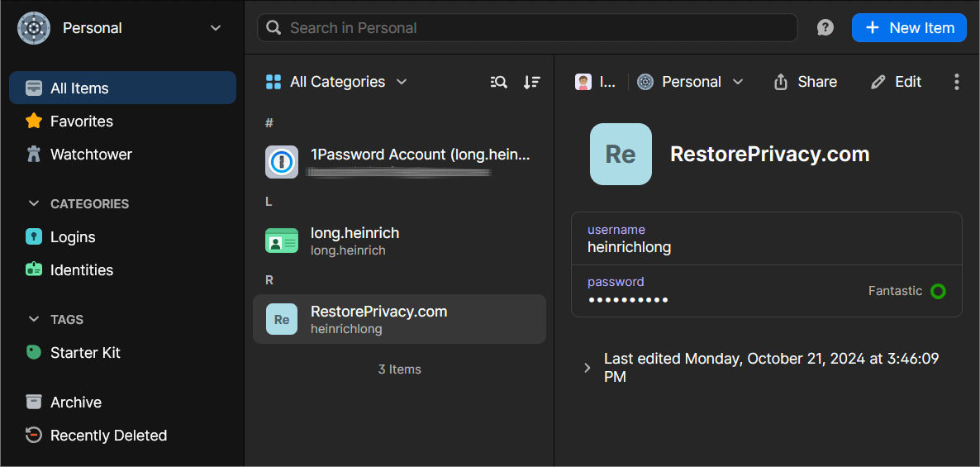
Task: Open Recently Deleted items
Action: pyautogui.click(x=122, y=435)
